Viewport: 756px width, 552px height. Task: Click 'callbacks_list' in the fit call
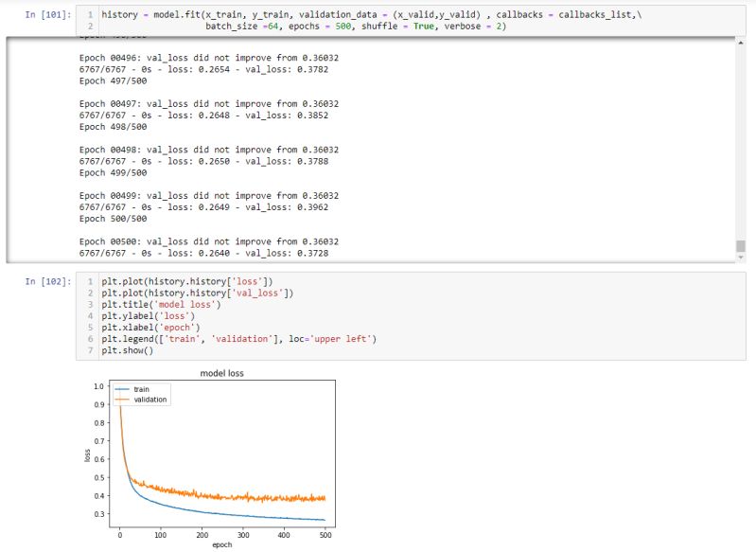tap(594, 14)
